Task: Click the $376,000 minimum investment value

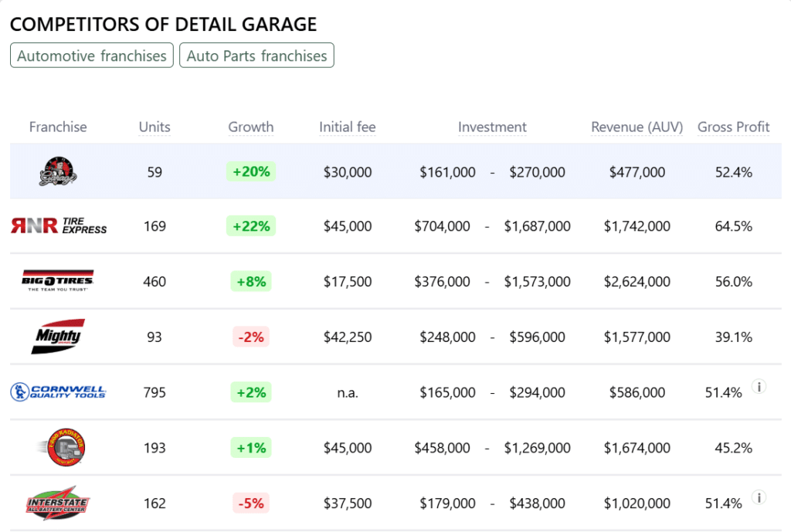Action: [442, 282]
